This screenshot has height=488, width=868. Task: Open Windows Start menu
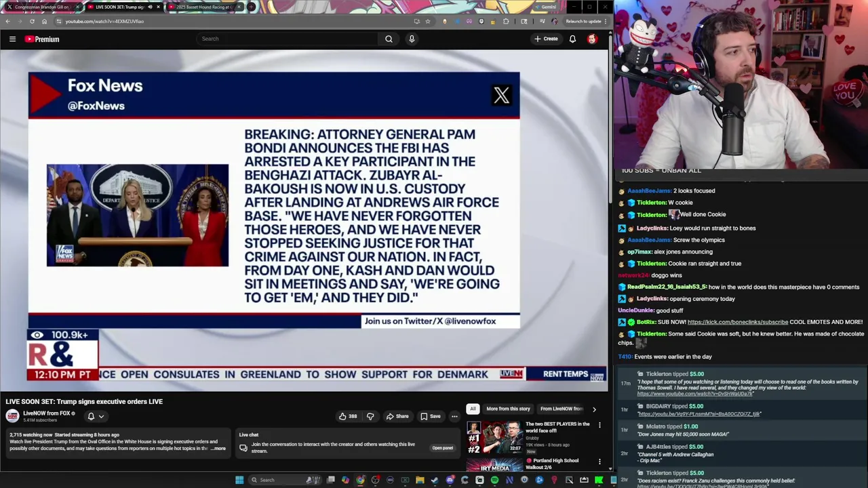[239, 480]
